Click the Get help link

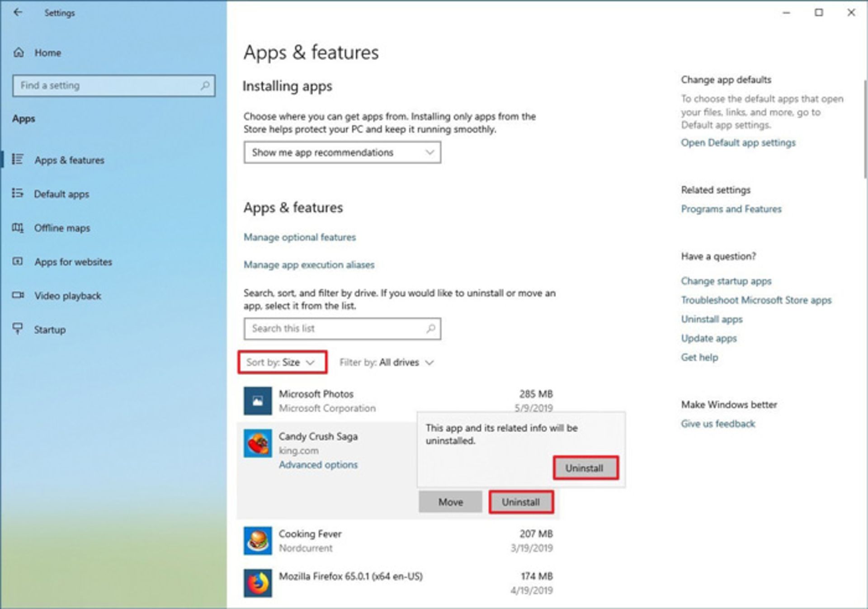(x=699, y=357)
